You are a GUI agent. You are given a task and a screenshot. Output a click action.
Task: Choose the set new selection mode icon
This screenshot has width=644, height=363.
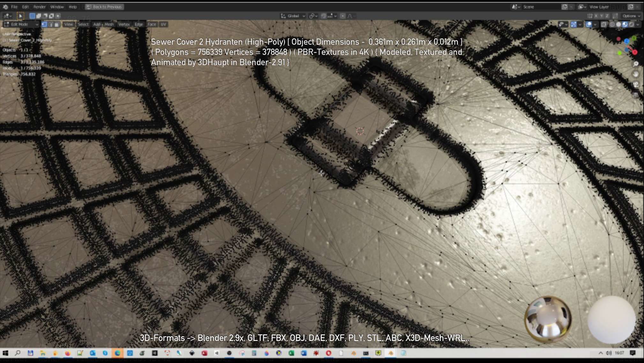click(x=32, y=16)
